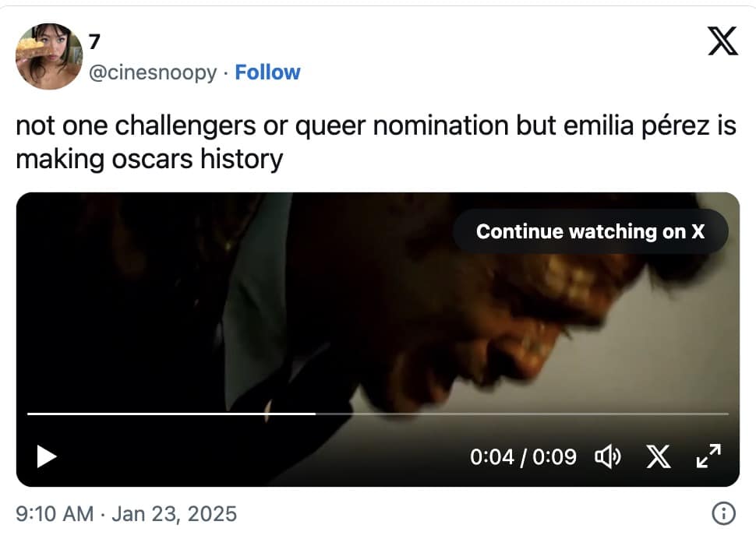Open the X logo in top-right corner
This screenshot has height=539, width=756.
[x=723, y=42]
